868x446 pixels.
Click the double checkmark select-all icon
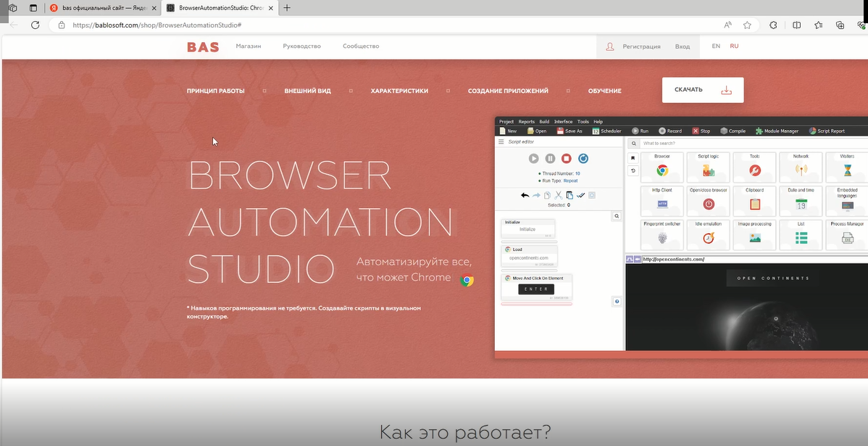point(580,195)
